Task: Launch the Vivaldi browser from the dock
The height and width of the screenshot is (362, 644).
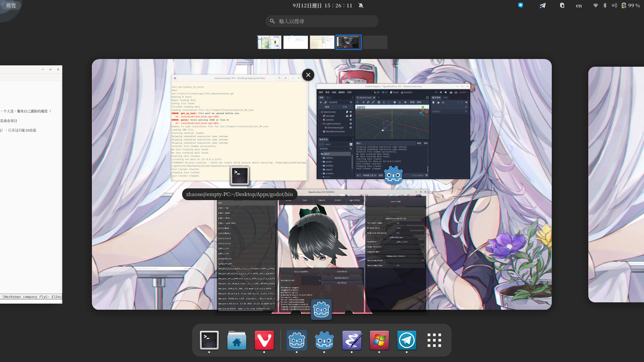Action: (264, 340)
